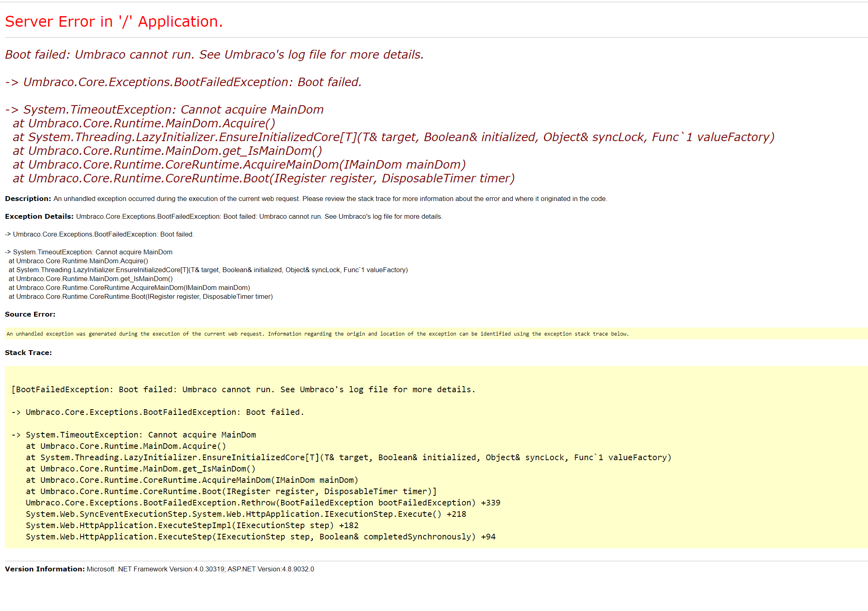Click the red italic 'at Umbraco.Core.Runtime.MainDom.Acquire()' line

[144, 123]
